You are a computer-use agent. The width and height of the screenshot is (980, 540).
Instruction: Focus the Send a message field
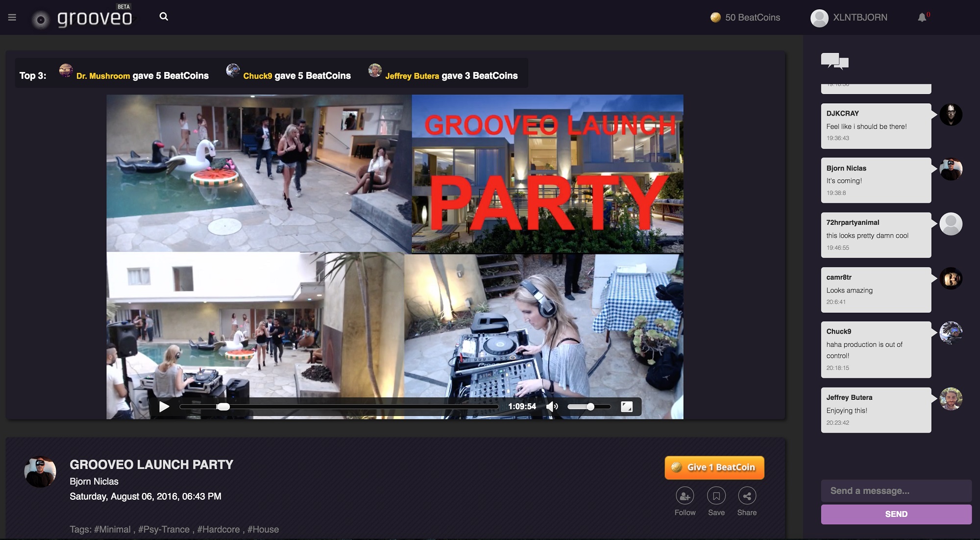[x=896, y=491]
